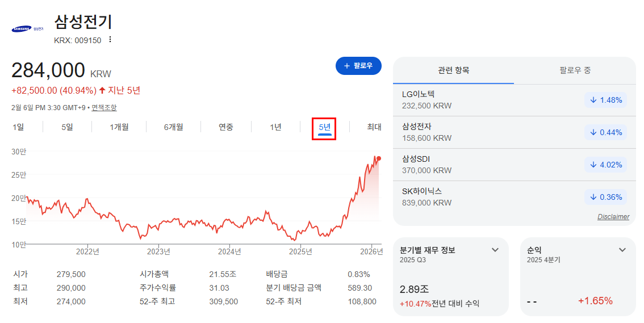Image resolution: width=644 pixels, height=323 pixels.
Task: Click the 2025년 axis label
Action: tap(300, 251)
